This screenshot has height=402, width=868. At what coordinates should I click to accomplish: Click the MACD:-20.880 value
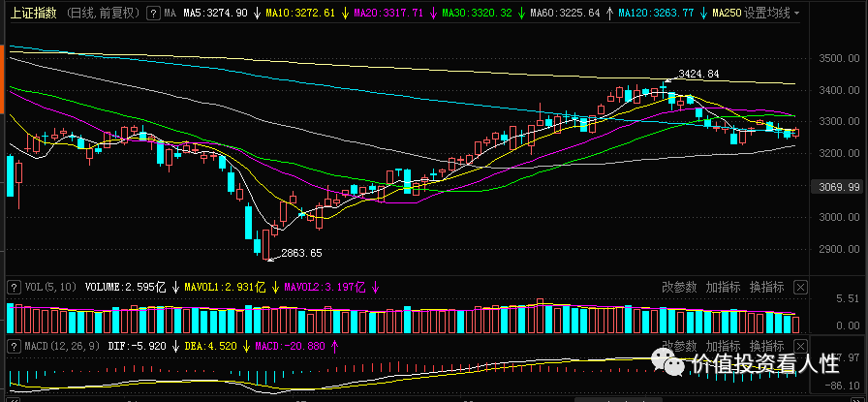(x=290, y=347)
